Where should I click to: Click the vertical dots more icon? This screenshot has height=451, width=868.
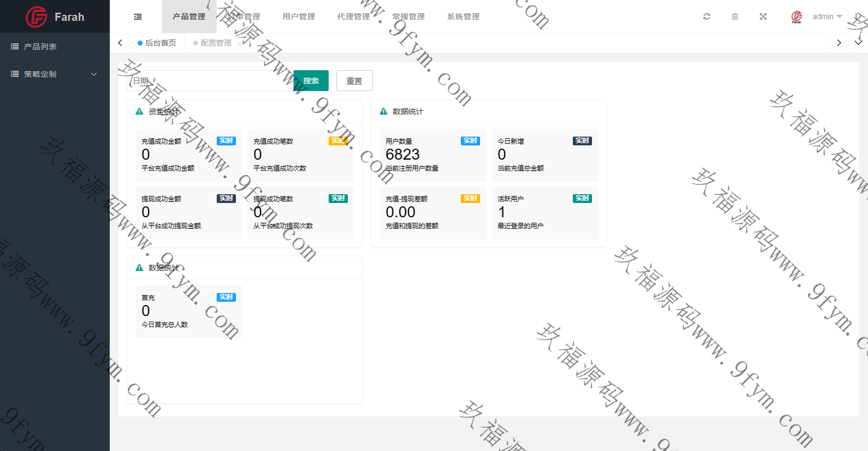[857, 16]
